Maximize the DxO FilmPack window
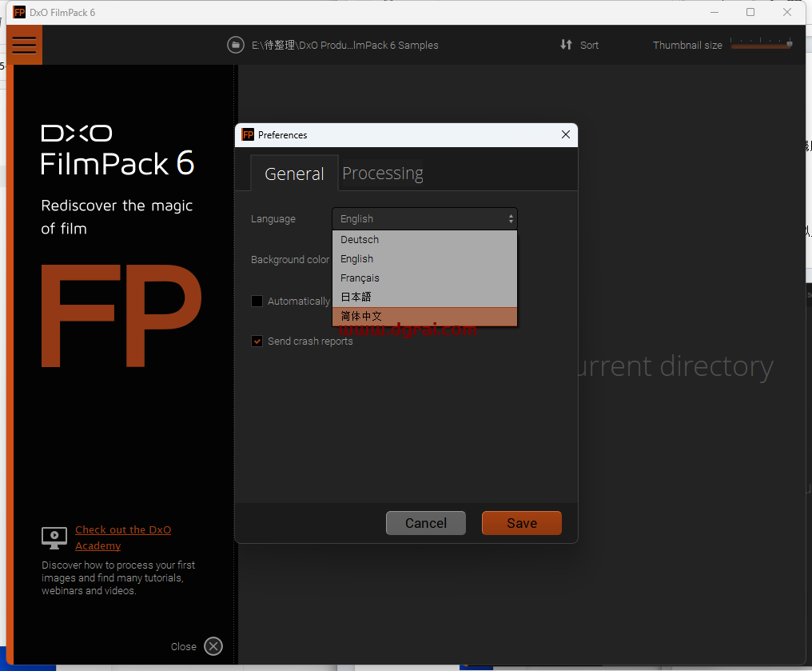The width and height of the screenshot is (812, 671). (x=750, y=12)
